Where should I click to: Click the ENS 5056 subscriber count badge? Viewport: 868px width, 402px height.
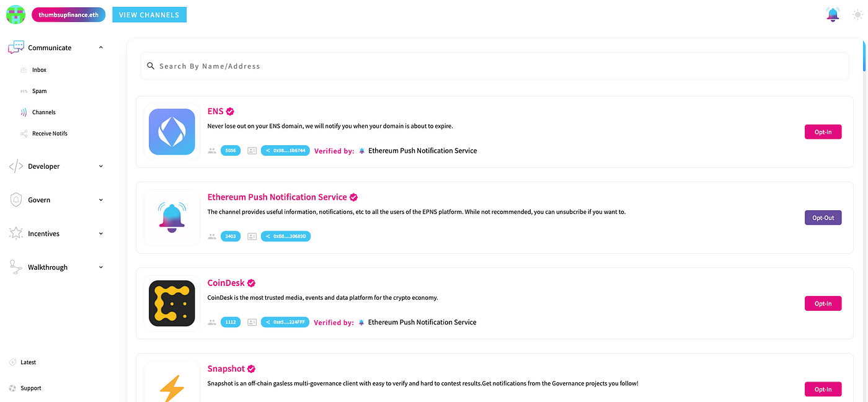[231, 151]
